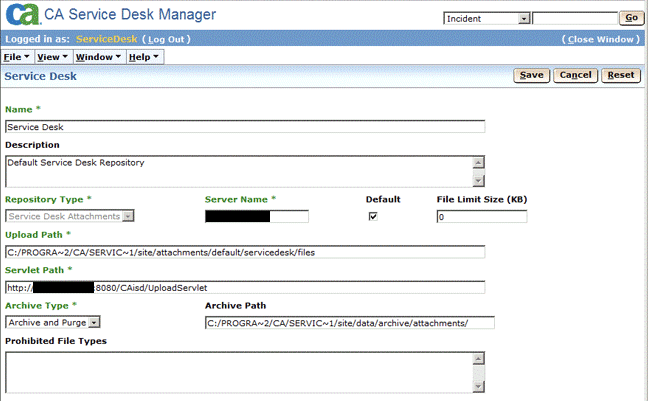Click the CA logo icon
This screenshot has width=648, height=401.
[22, 16]
